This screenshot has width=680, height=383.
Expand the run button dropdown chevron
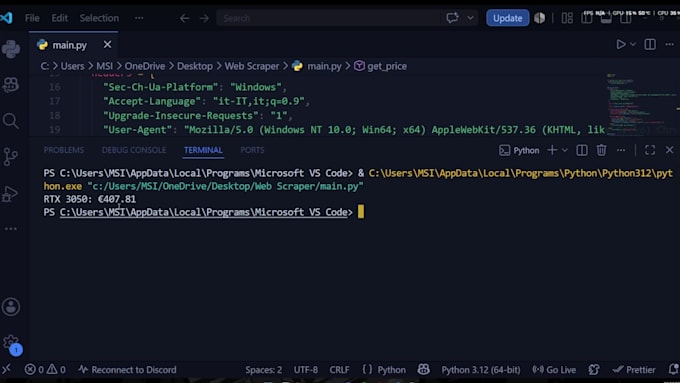(633, 44)
